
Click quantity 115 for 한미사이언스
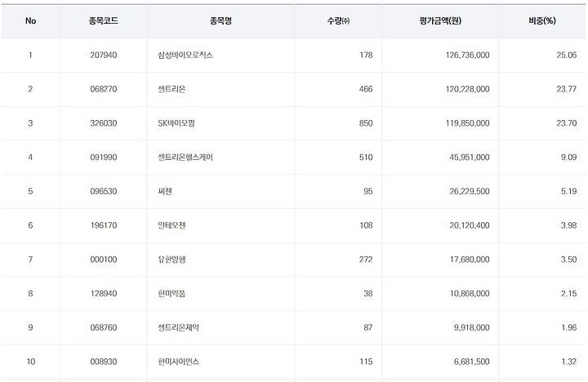click(366, 362)
